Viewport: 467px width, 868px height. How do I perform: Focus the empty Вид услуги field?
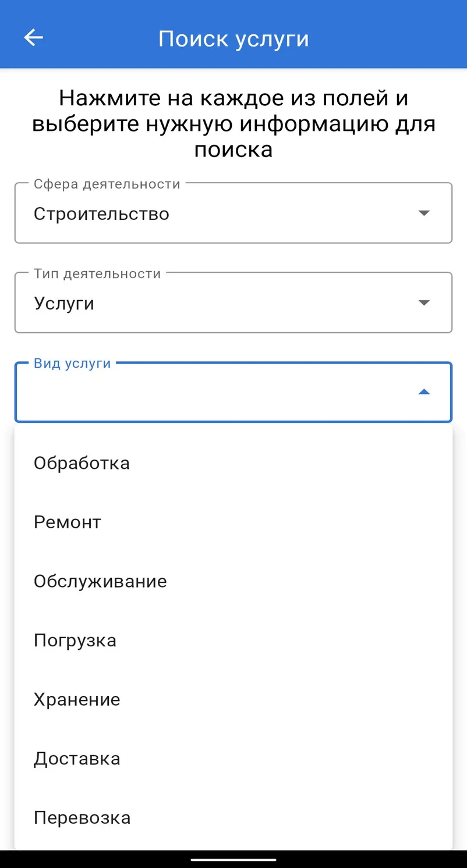[x=233, y=392]
